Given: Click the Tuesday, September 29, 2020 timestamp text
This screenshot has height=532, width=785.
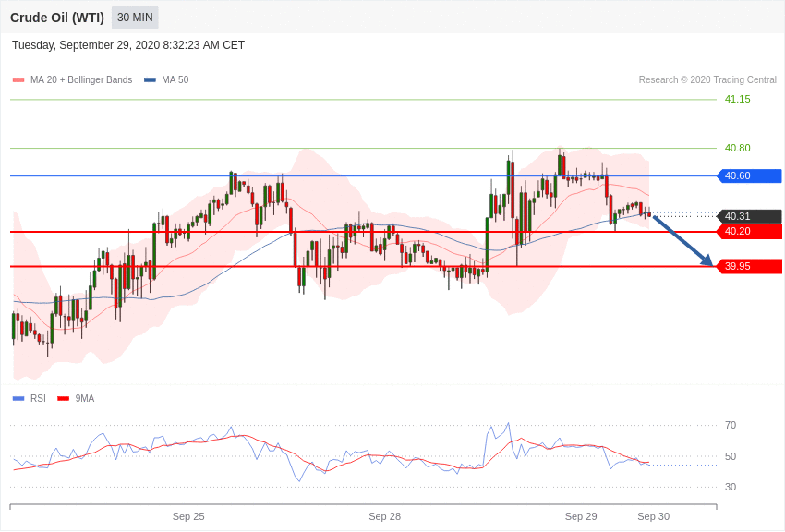Looking at the screenshot, I should 128,45.
